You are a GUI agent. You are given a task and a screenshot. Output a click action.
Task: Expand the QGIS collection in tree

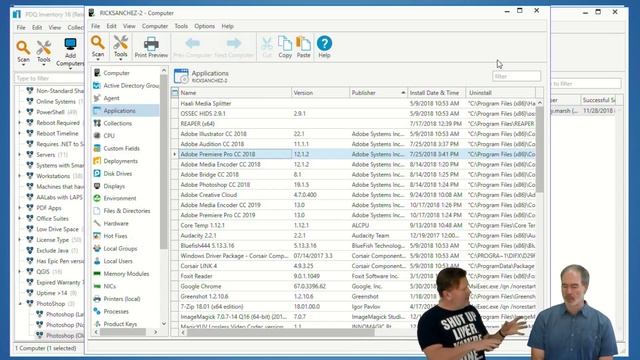[20, 272]
